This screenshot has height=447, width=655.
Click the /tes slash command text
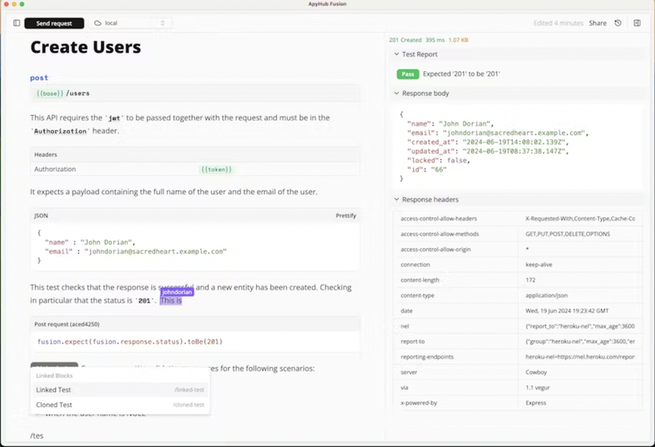(x=37, y=436)
